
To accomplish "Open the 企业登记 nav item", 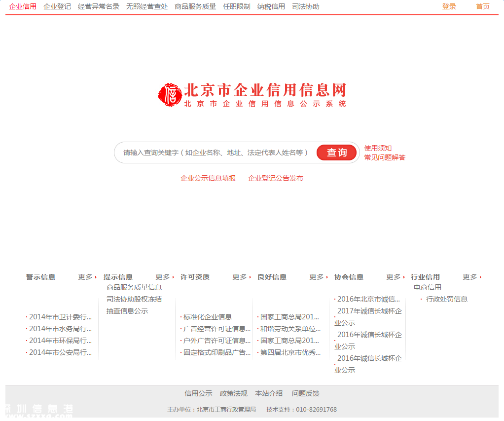I will tap(57, 6).
